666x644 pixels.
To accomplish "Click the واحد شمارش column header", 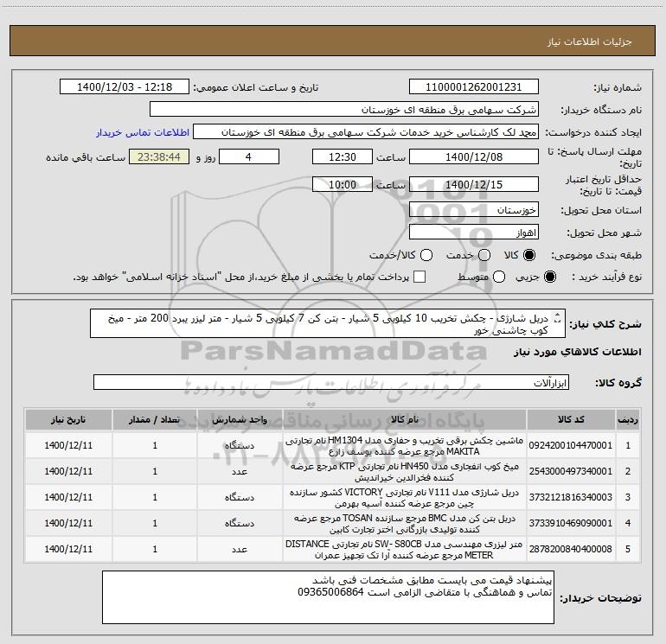I will click(x=240, y=419).
